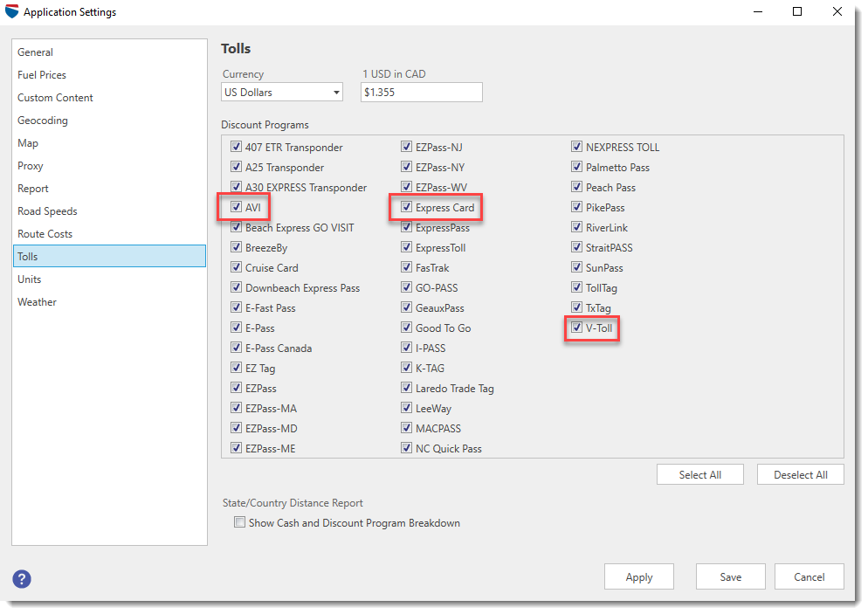Apply the settings changes
This screenshot has width=868, height=614.
[639, 577]
